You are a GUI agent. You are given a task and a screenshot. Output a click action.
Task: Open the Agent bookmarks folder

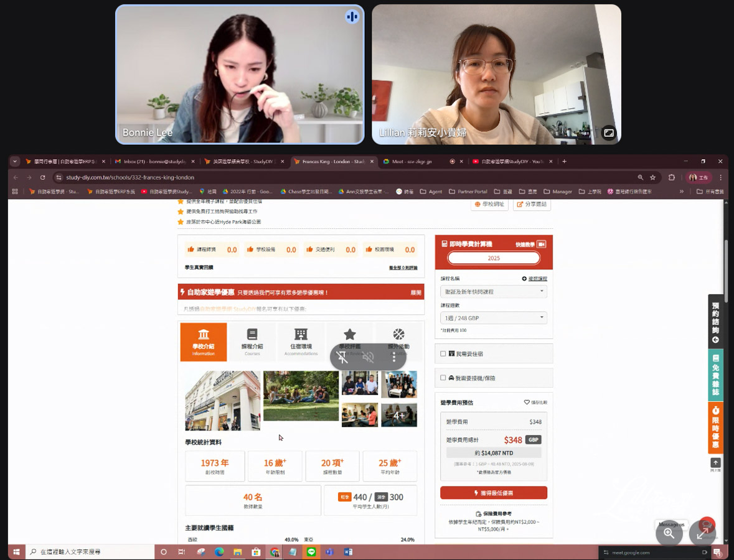click(431, 192)
